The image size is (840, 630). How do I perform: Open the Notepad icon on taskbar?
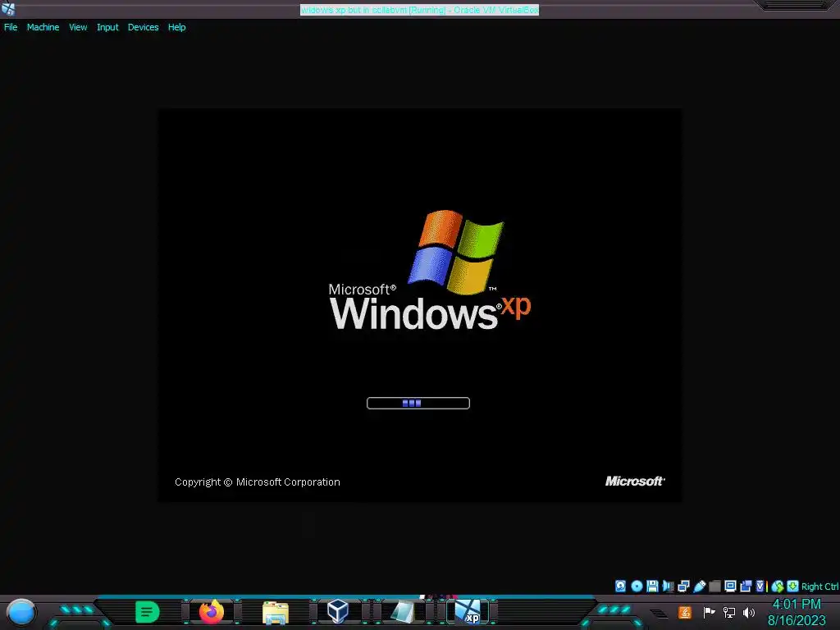pyautogui.click(x=403, y=612)
